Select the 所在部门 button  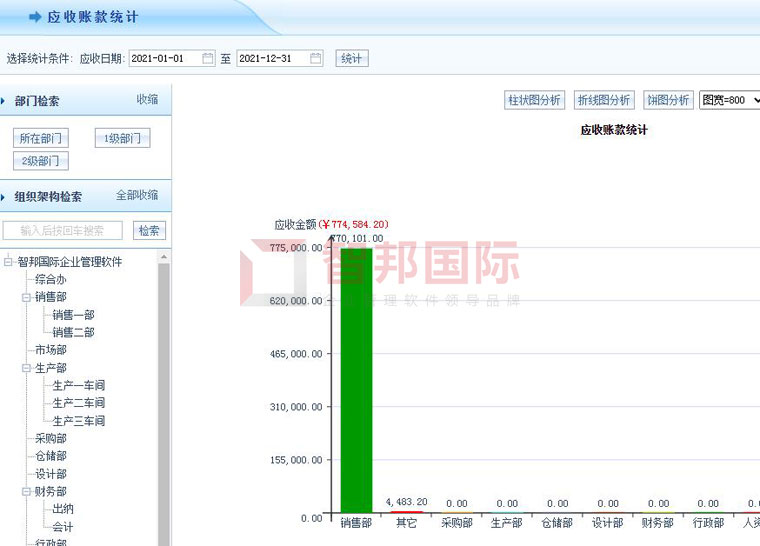[41, 138]
